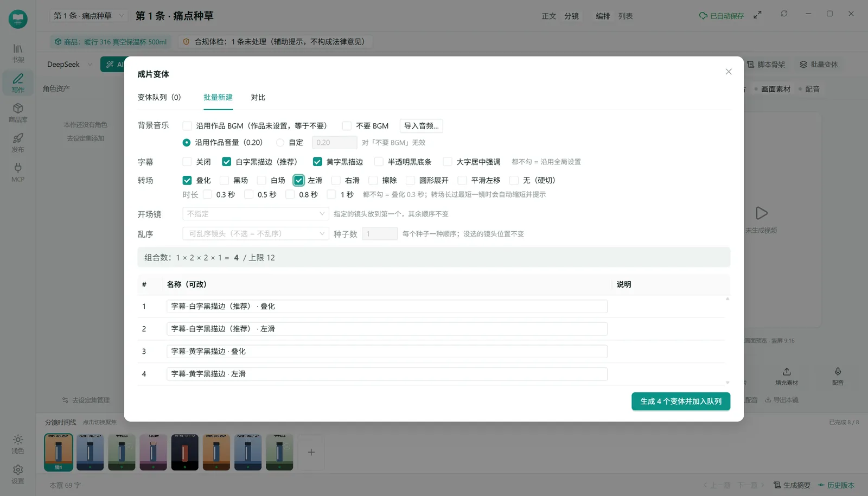The width and height of the screenshot is (868, 496).
Task: Toggle the 浅色 light theme icon
Action: (18, 444)
